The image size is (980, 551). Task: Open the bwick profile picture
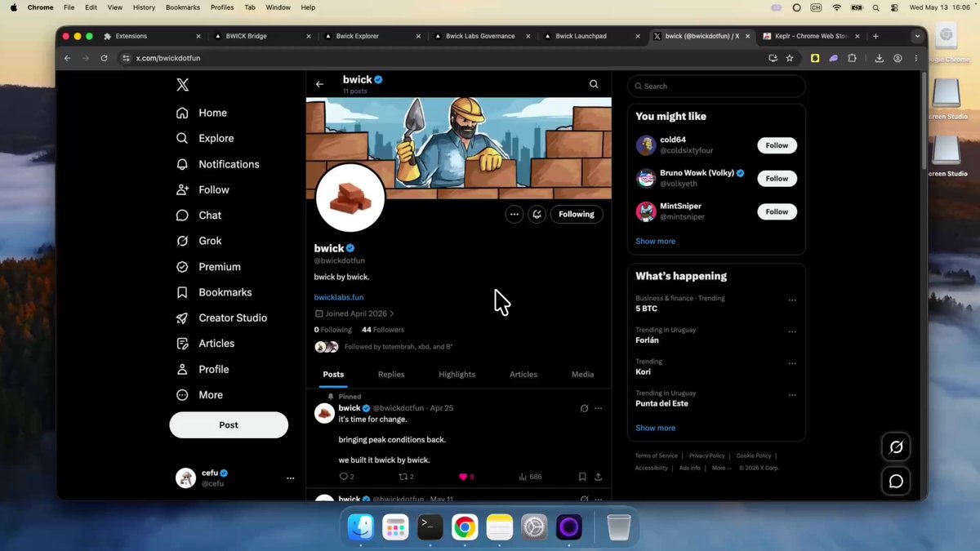pyautogui.click(x=350, y=197)
